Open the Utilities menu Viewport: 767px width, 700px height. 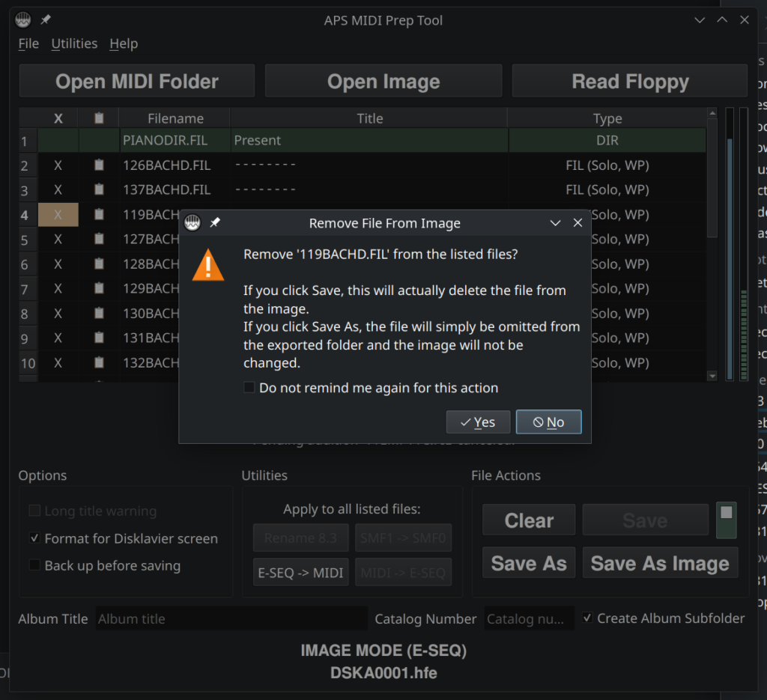coord(73,43)
